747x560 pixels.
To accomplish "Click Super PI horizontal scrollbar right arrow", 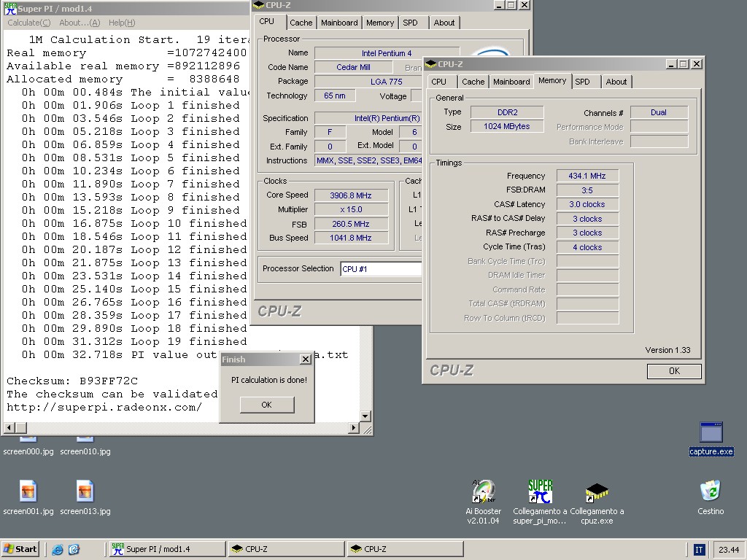I will coord(354,427).
